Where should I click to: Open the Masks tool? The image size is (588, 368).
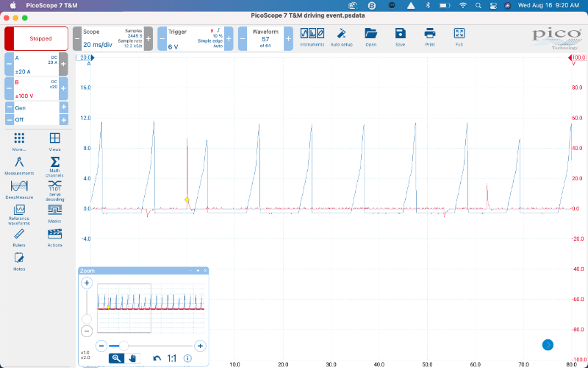coord(54,213)
